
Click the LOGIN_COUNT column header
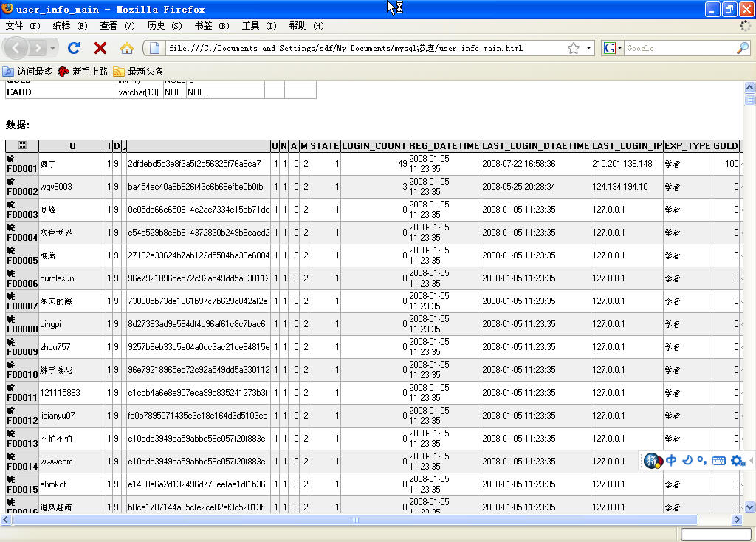(x=374, y=146)
